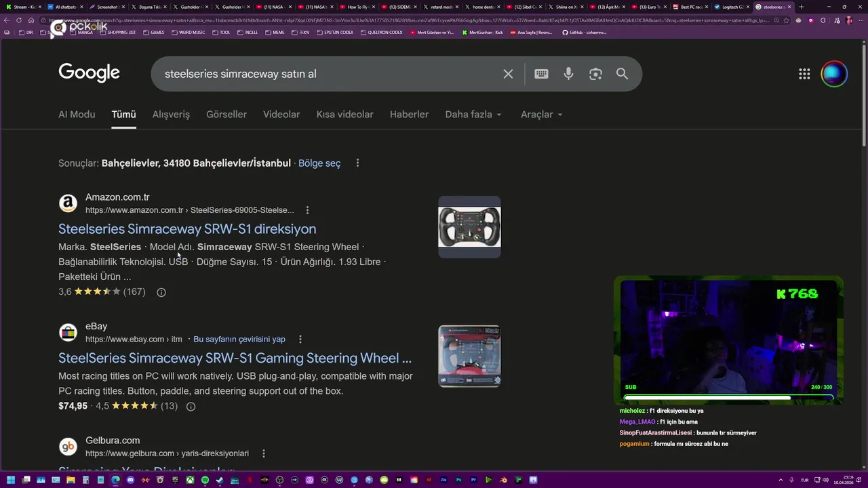Open Xbox app from the taskbar
The width and height of the screenshot is (868, 488).
(191, 480)
